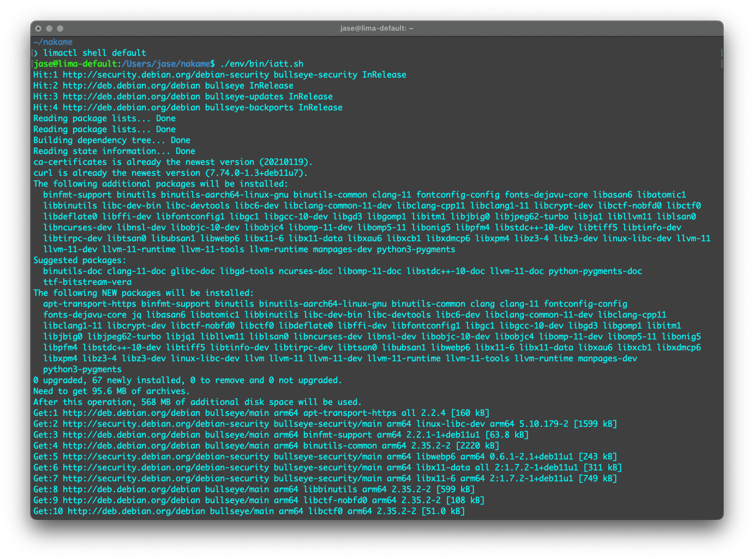Maximize the terminal using the third title bar button
The width and height of the screenshot is (754, 560).
pos(60,28)
